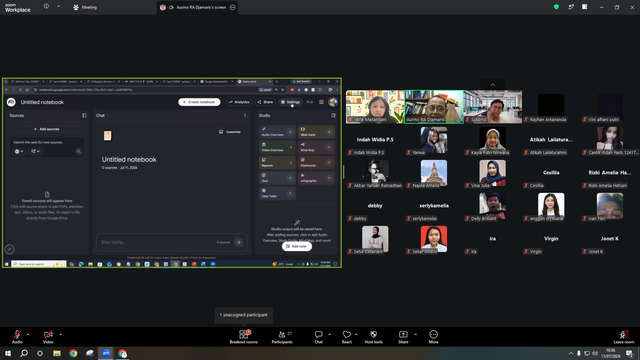The image size is (640, 360).
Task: Open research mode dropdown in Sources
Action: 36,151
